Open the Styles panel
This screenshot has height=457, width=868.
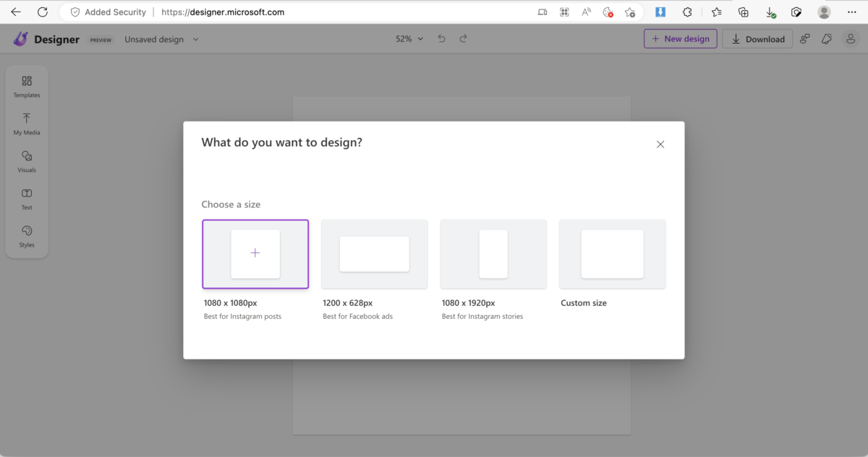pos(27,236)
